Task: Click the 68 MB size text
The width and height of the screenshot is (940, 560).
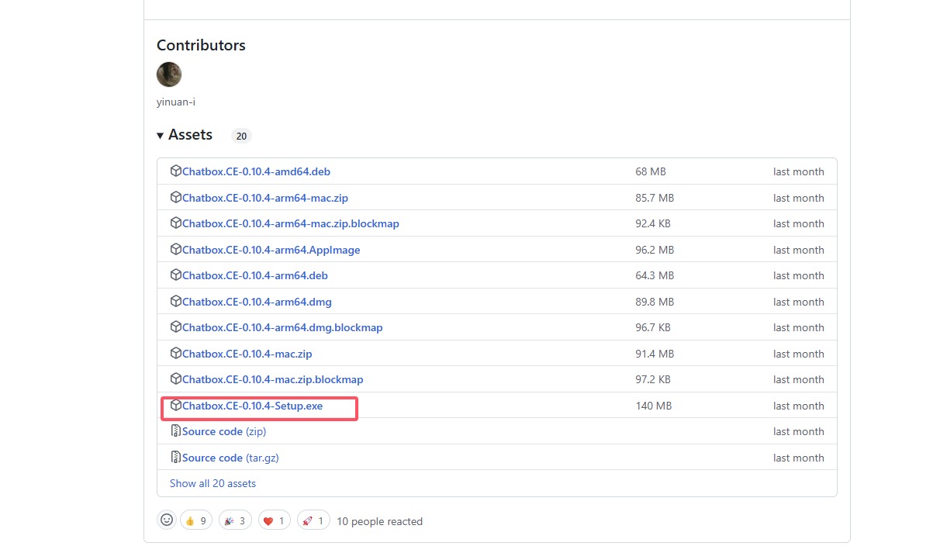Action: [x=651, y=171]
